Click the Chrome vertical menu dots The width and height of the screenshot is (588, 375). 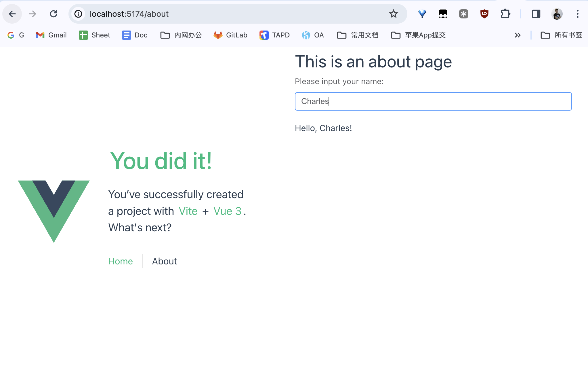pos(577,14)
